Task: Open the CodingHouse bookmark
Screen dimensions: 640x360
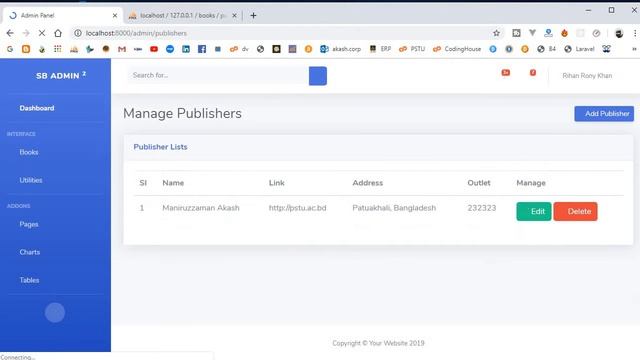Action: [457, 49]
